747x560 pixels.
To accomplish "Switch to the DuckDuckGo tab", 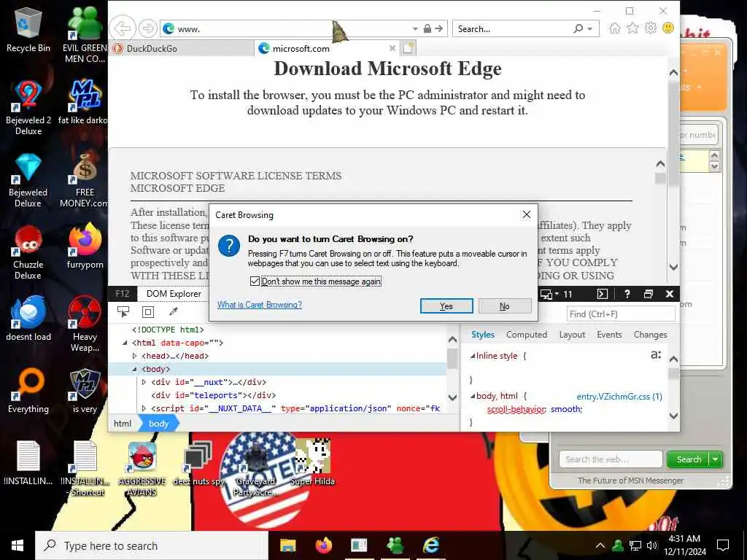I will [181, 48].
